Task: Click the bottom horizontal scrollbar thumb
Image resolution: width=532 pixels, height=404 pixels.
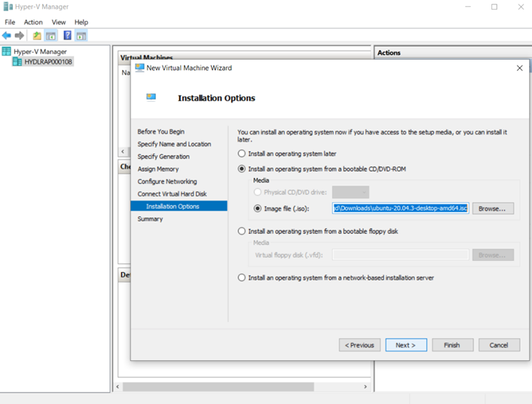Action: pyautogui.click(x=219, y=387)
